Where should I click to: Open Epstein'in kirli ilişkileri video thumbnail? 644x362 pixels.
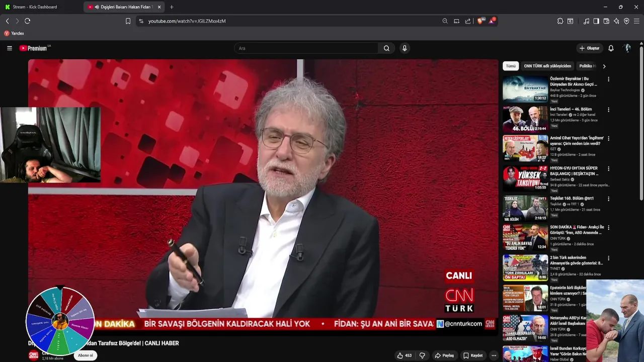coord(525,298)
